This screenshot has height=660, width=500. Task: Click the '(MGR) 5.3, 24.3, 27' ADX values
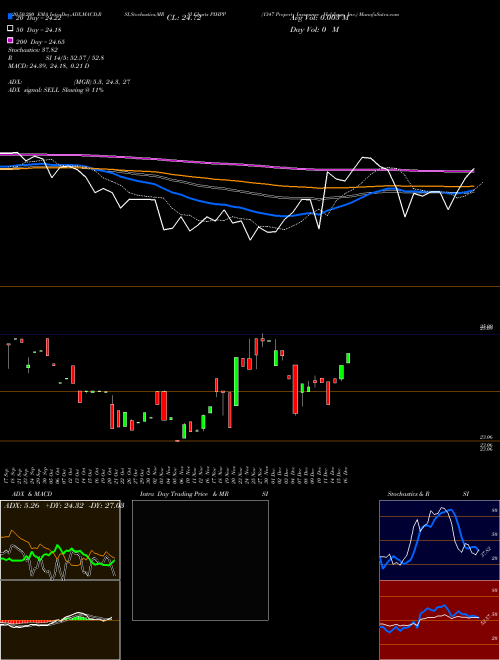pyautogui.click(x=102, y=82)
